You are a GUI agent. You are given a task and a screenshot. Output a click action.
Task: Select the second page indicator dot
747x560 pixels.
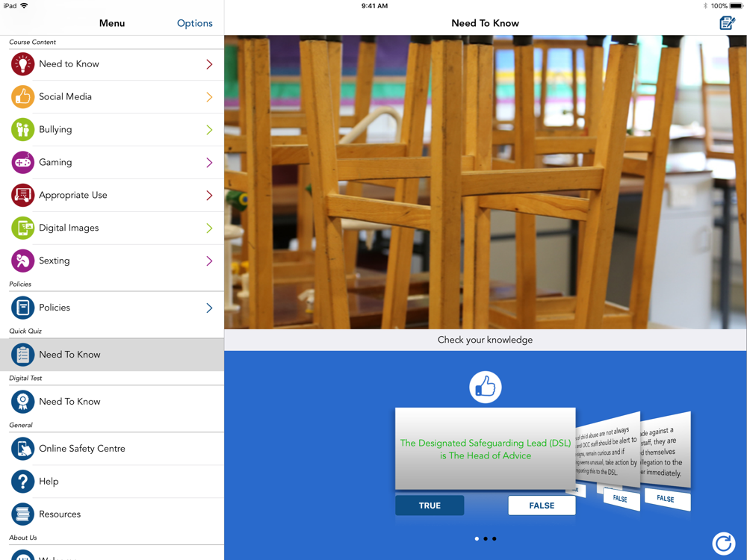(x=486, y=538)
